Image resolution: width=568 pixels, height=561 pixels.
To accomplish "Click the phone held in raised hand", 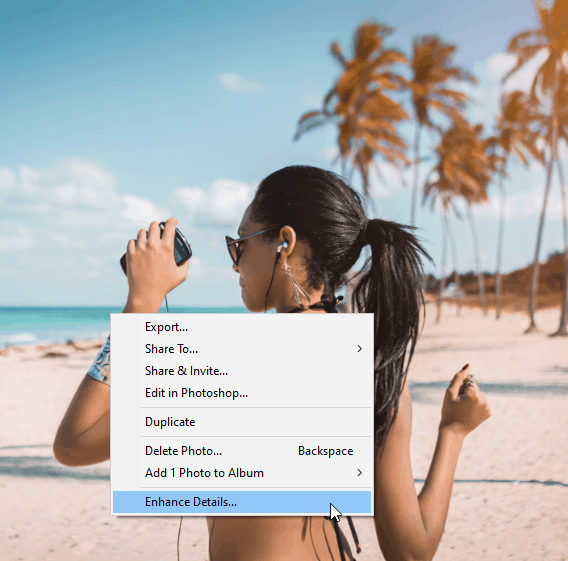I will (x=180, y=246).
